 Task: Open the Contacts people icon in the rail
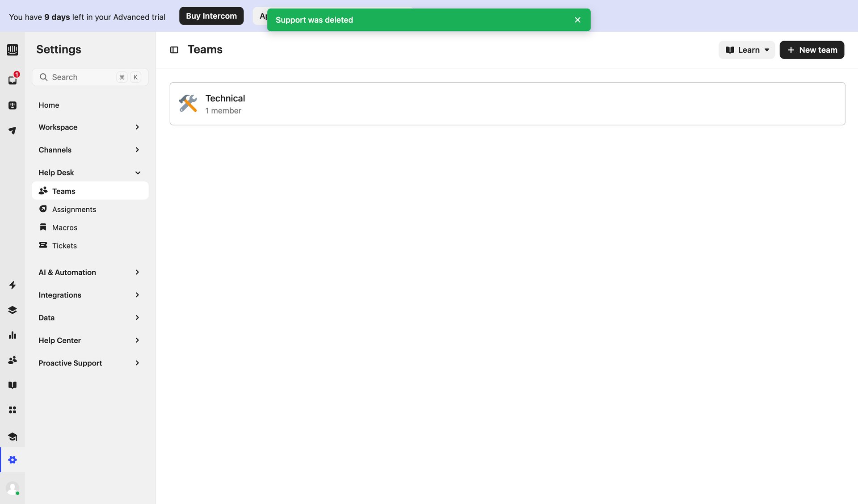[x=12, y=360]
